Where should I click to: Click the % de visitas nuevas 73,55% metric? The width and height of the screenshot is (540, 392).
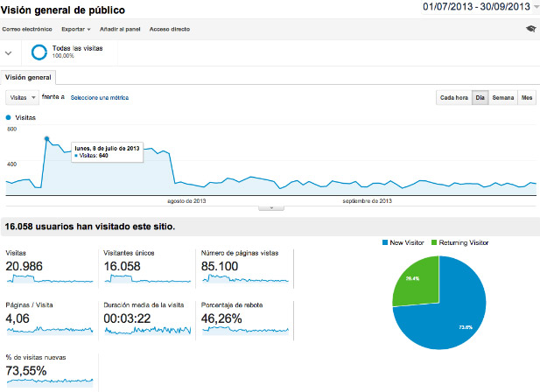pos(26,371)
